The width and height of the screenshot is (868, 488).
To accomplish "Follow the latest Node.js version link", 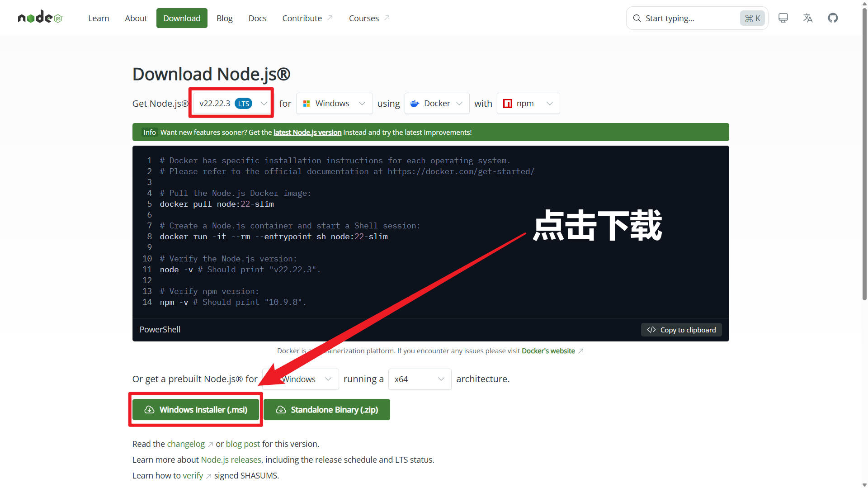I will [x=307, y=132].
